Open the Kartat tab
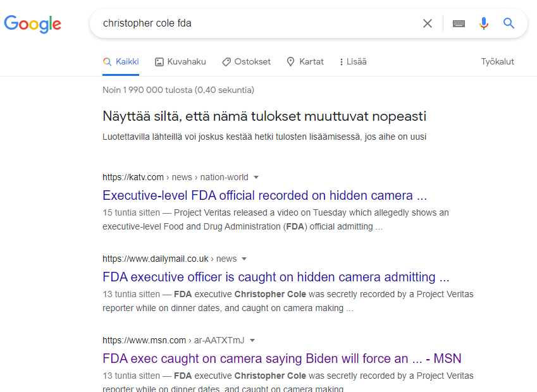The image size is (537, 392). [x=305, y=61]
